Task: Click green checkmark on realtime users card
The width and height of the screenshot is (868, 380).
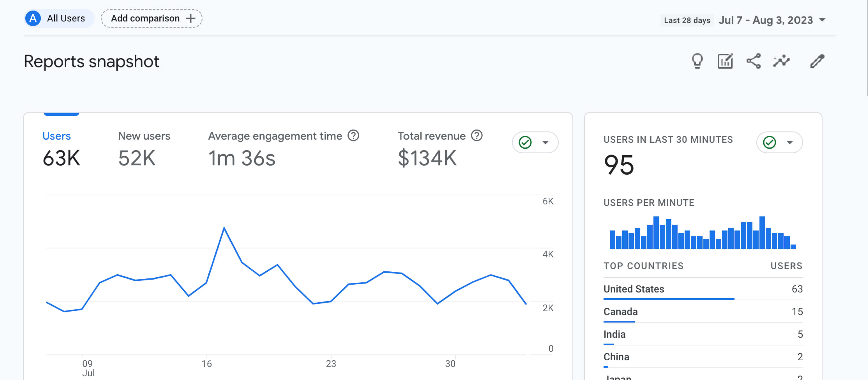Action: 769,142
